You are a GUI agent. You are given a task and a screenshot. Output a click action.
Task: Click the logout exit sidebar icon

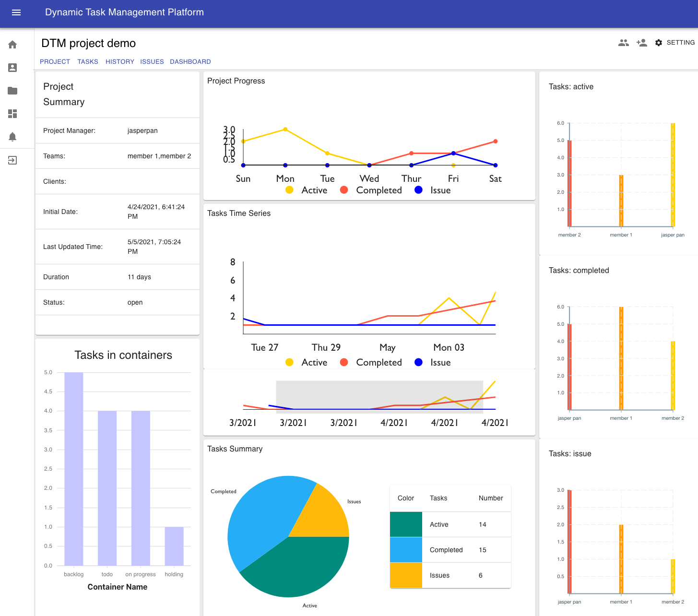coord(12,160)
